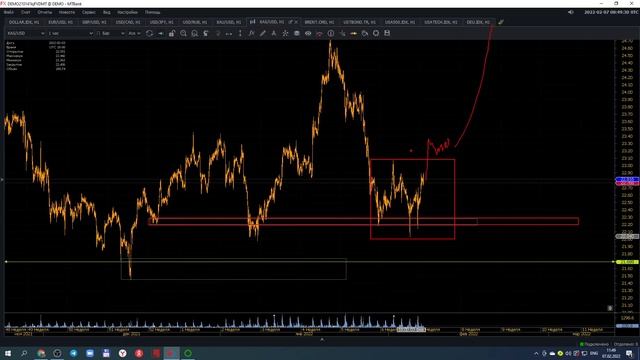This screenshot has width=640, height=360.
Task: Open the sixth menu bar item
Action: click(x=107, y=12)
